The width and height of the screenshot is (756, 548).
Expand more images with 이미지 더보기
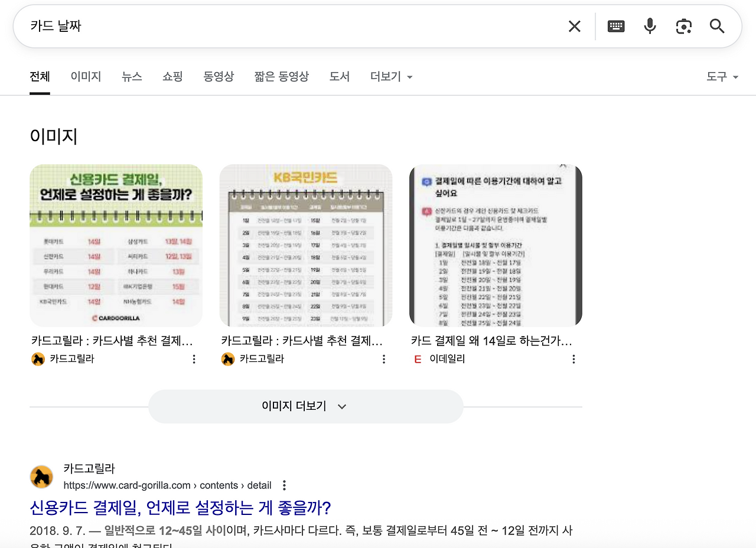305,406
